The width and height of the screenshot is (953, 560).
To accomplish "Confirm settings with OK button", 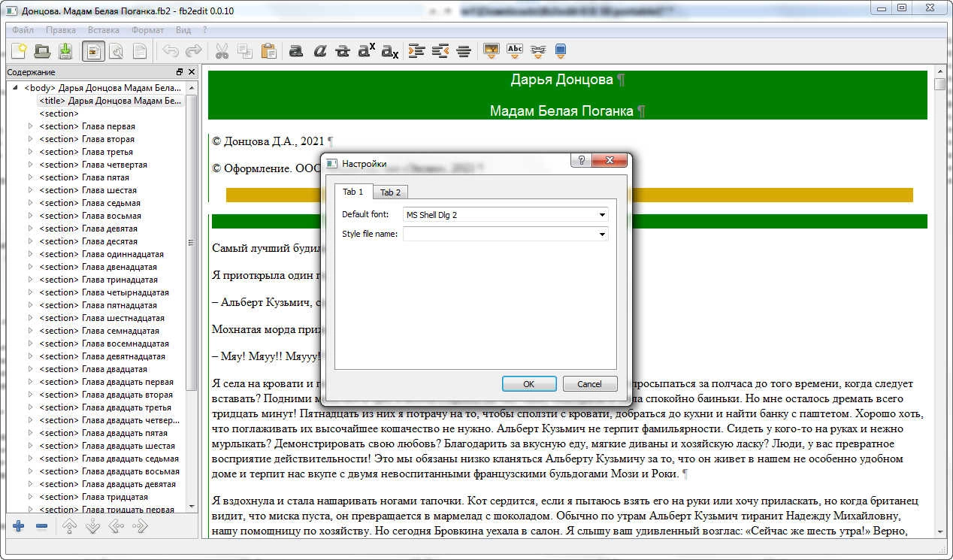I will point(528,383).
